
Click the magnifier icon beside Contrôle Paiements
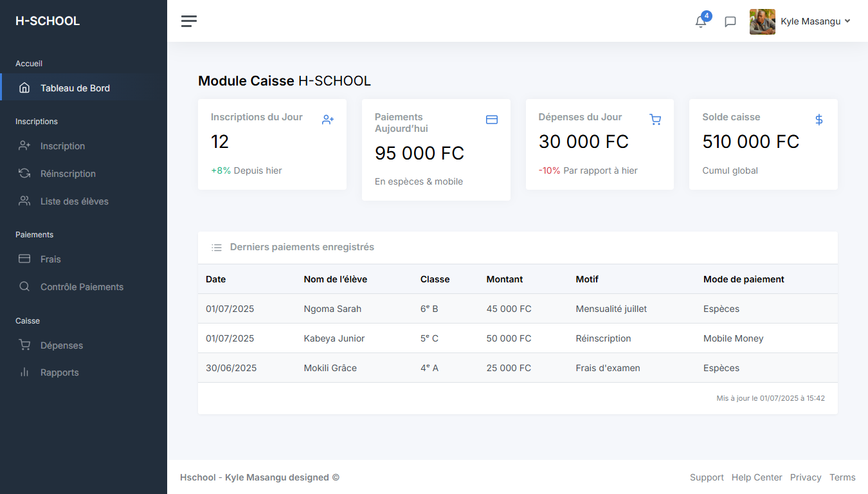click(24, 287)
